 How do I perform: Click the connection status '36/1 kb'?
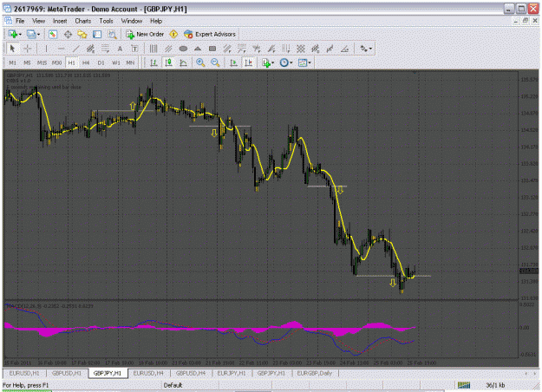495,385
